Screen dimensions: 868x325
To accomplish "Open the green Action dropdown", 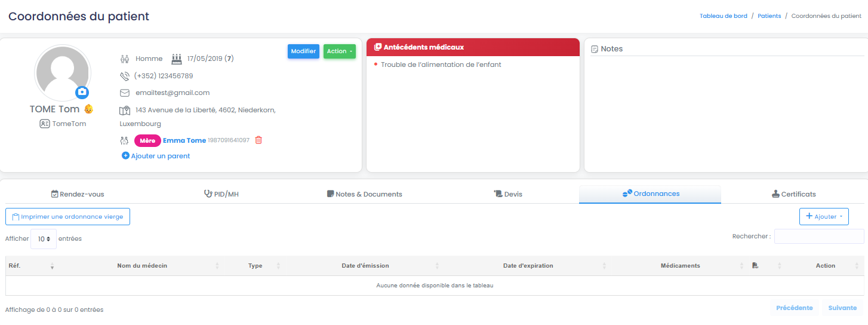I will pyautogui.click(x=340, y=51).
